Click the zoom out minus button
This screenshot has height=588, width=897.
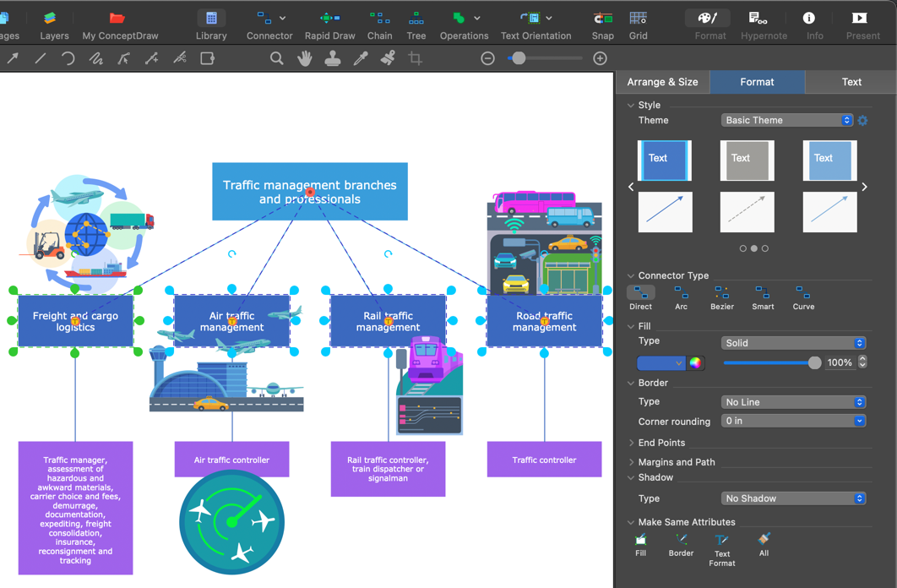487,58
